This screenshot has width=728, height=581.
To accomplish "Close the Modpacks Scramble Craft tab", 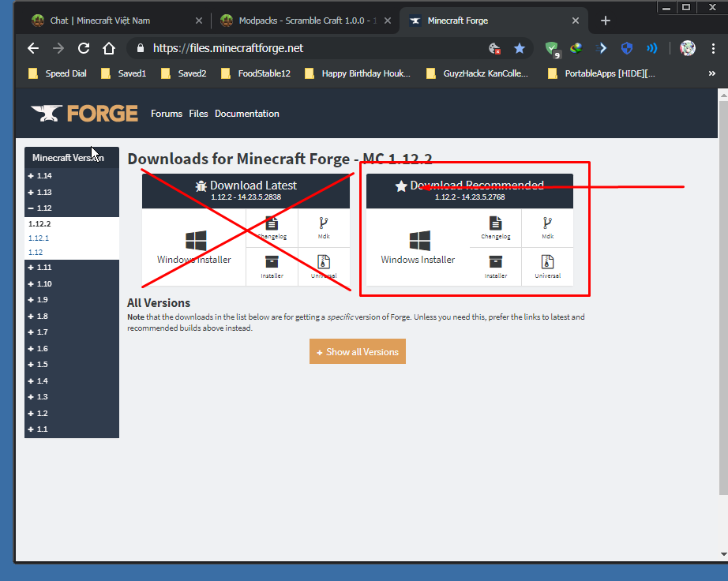I will (x=388, y=21).
